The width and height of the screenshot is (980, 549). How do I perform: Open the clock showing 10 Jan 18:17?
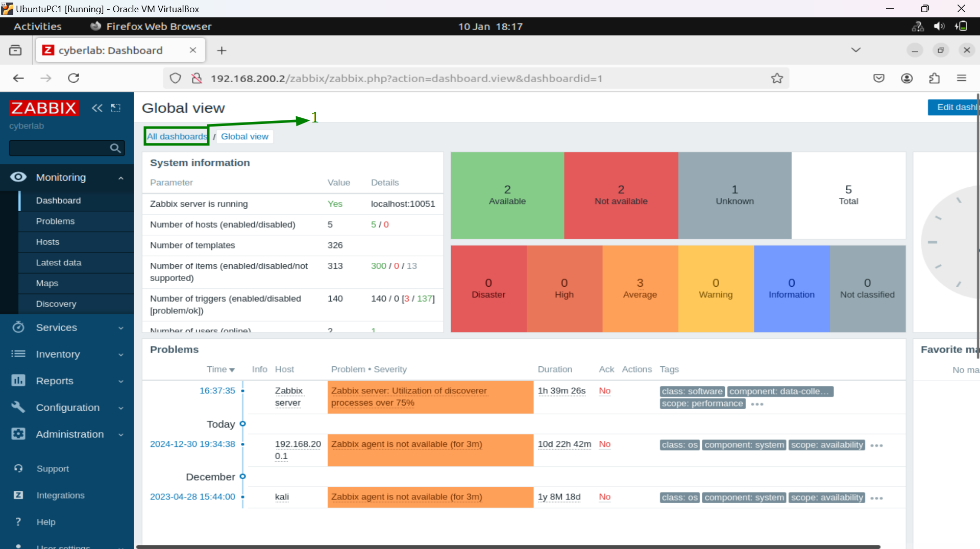[490, 26]
